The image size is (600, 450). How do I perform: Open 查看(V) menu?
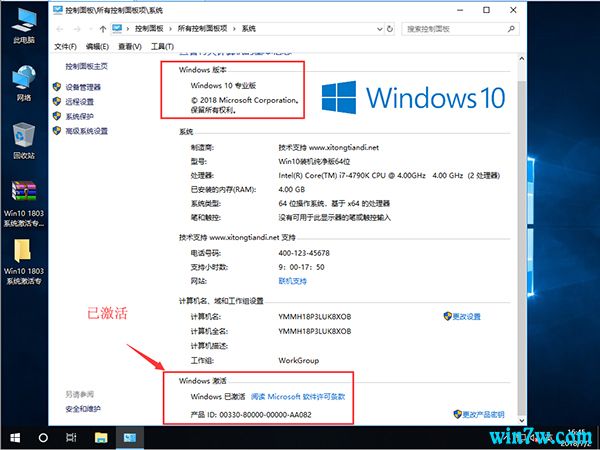click(130, 46)
